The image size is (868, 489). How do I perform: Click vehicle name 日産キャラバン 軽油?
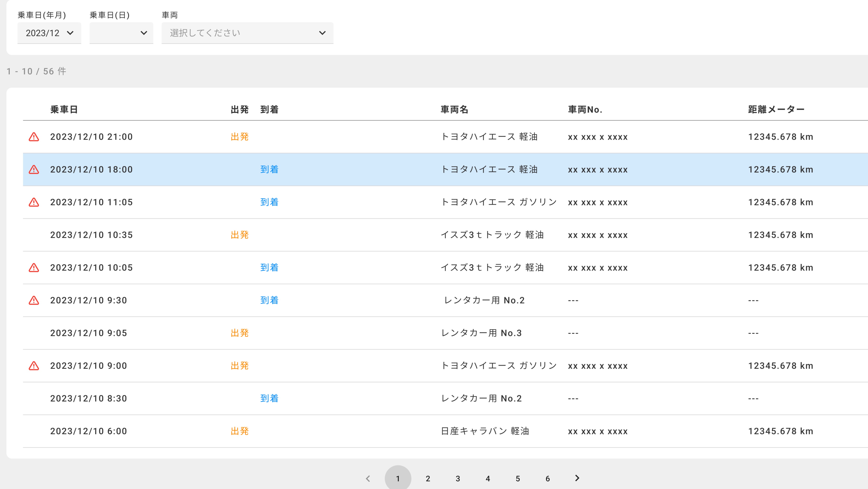click(x=485, y=431)
